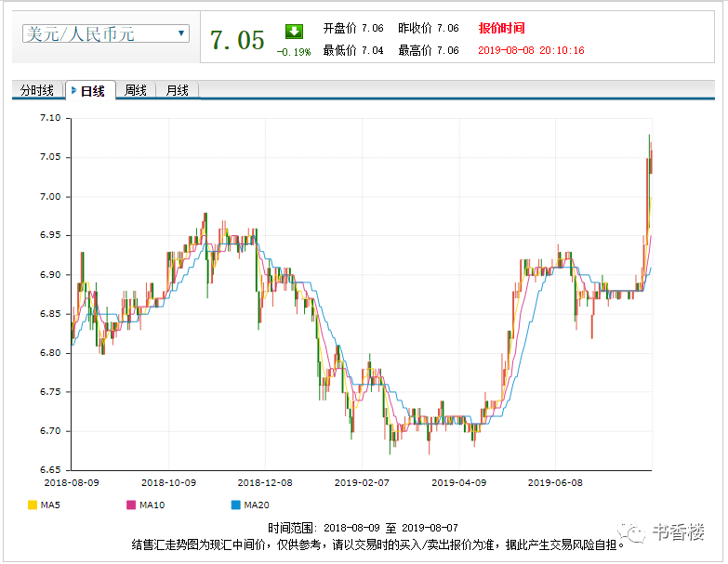Screen dimensions: 728x564
Task: Select the 日线 daily chart tab
Action: pyautogui.click(x=91, y=91)
